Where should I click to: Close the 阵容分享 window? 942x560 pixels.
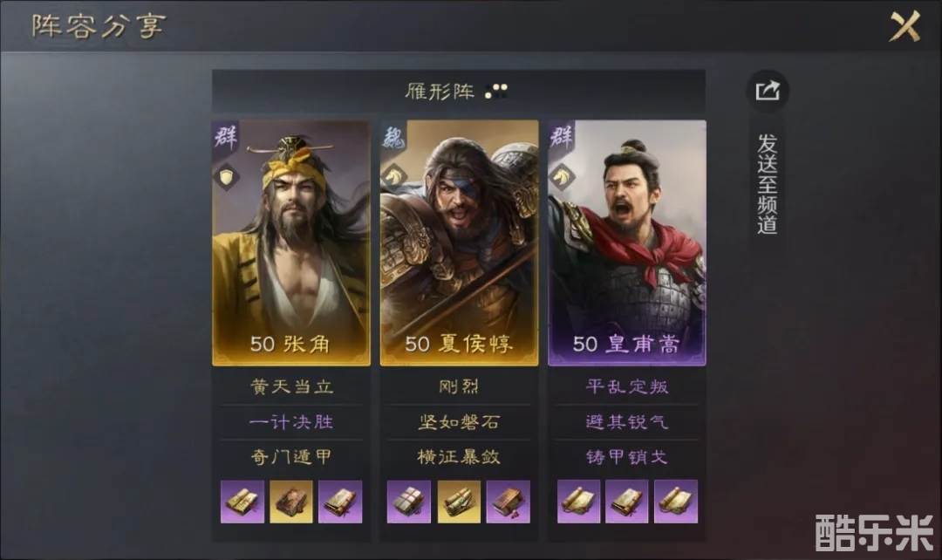coord(904,26)
